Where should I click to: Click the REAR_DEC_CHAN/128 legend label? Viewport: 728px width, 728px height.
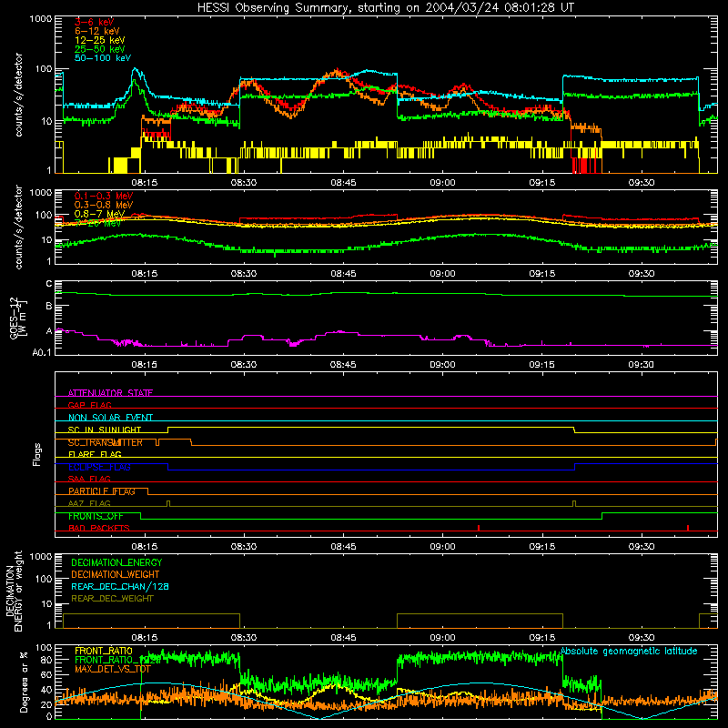coord(120,586)
